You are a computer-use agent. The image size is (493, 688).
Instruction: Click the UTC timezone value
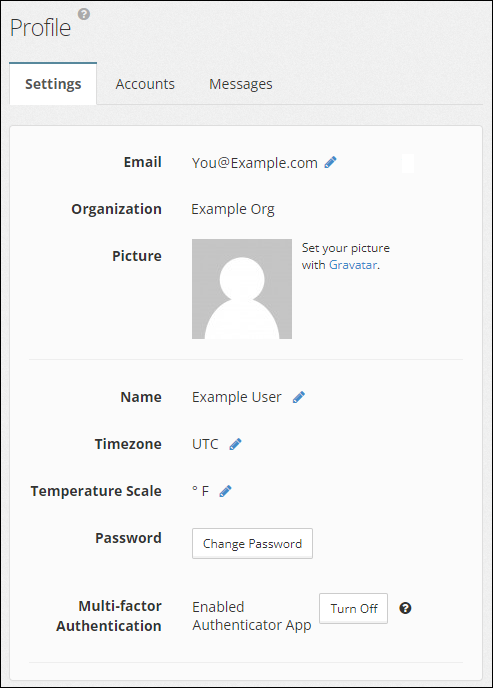(205, 444)
